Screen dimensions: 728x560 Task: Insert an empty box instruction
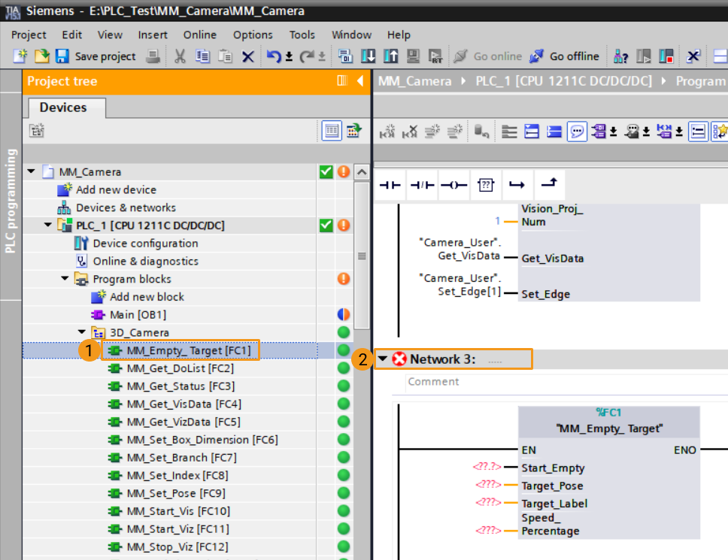(485, 185)
